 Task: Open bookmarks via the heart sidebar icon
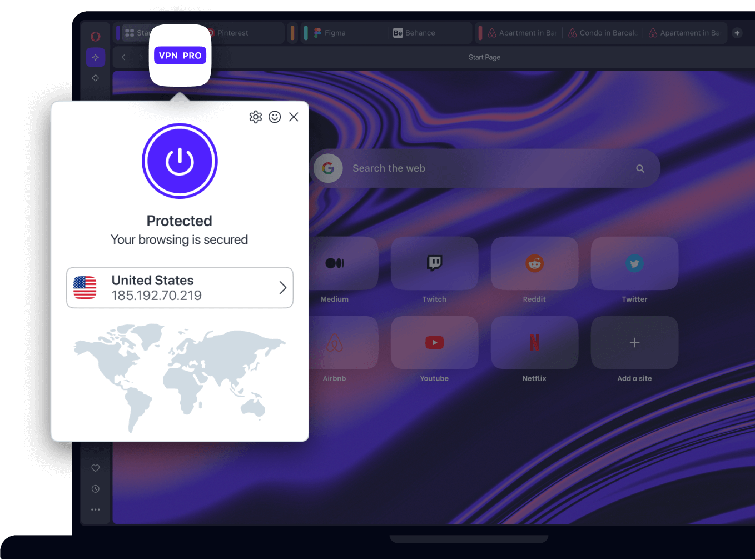click(x=95, y=467)
